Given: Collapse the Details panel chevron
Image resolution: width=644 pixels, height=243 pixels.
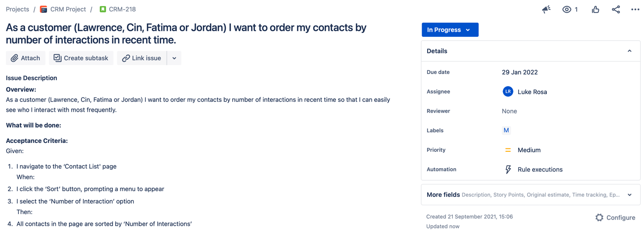Looking at the screenshot, I should click(630, 51).
